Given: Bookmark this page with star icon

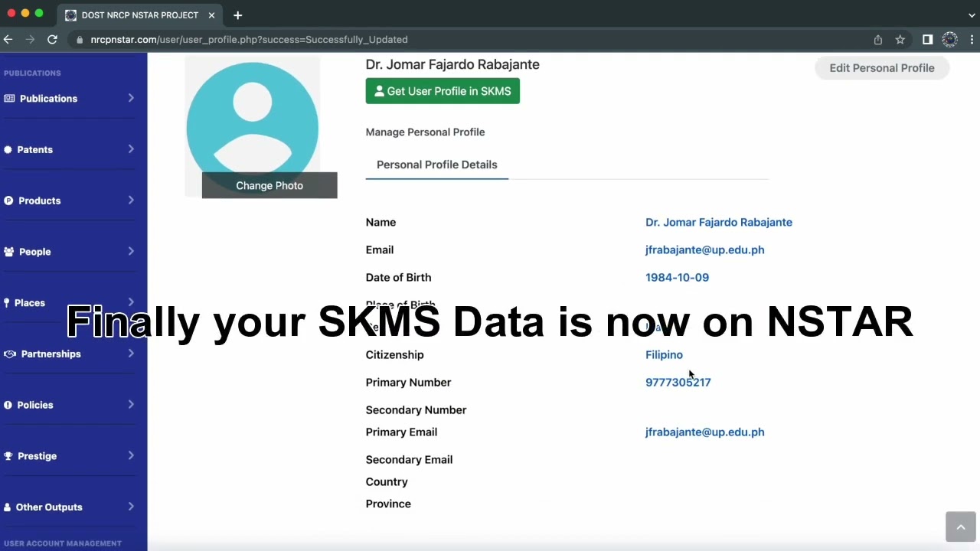Looking at the screenshot, I should pyautogui.click(x=900, y=39).
